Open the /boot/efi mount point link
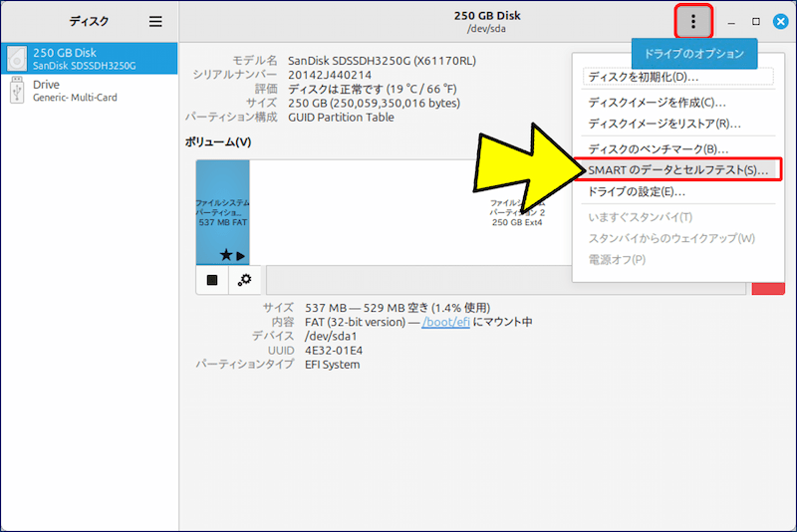The height and width of the screenshot is (532, 797). [x=445, y=322]
